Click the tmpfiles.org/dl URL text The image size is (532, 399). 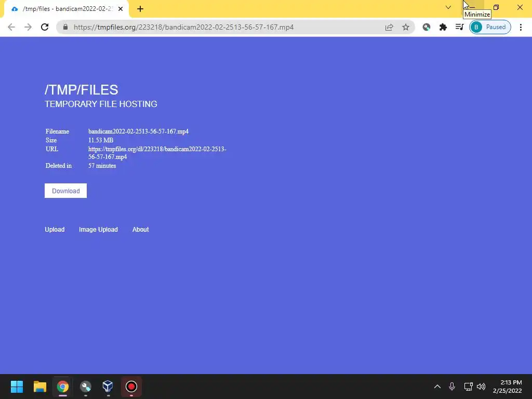[x=157, y=153]
